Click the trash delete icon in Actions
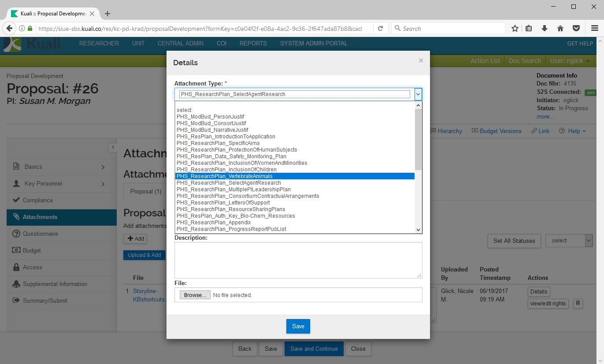 (578, 303)
